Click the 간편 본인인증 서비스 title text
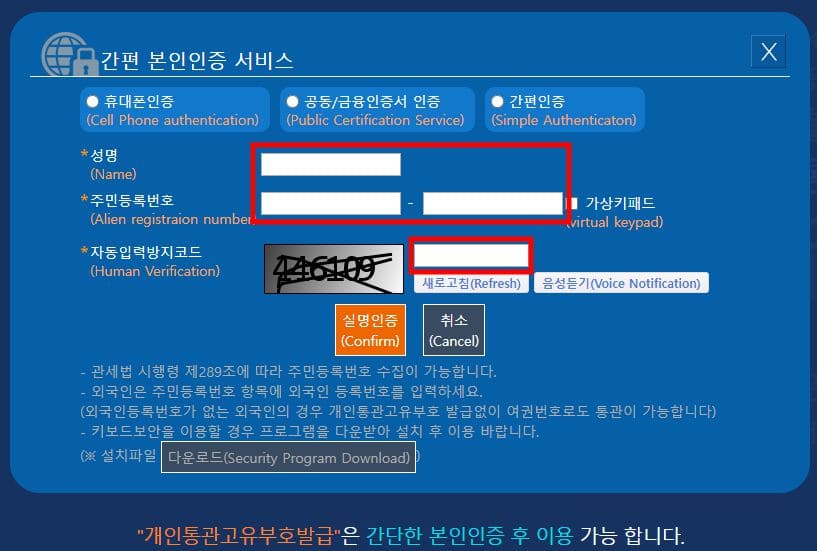Image resolution: width=817 pixels, height=551 pixels. click(197, 60)
